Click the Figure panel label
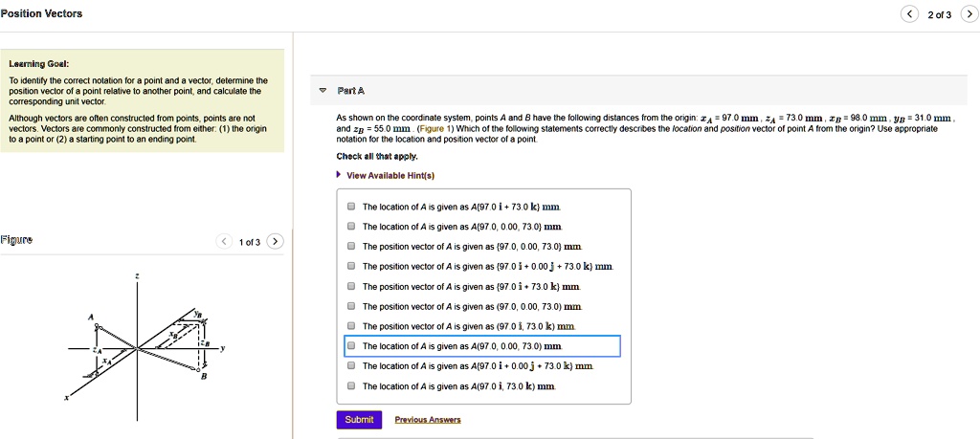Viewport: 980px width, 439px height. click(x=17, y=239)
